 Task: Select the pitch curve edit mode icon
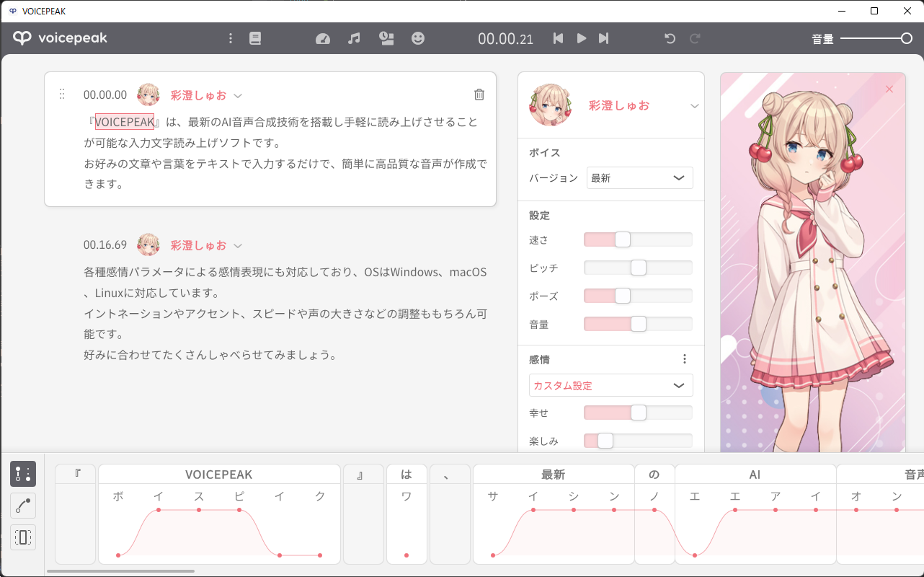[x=23, y=506]
